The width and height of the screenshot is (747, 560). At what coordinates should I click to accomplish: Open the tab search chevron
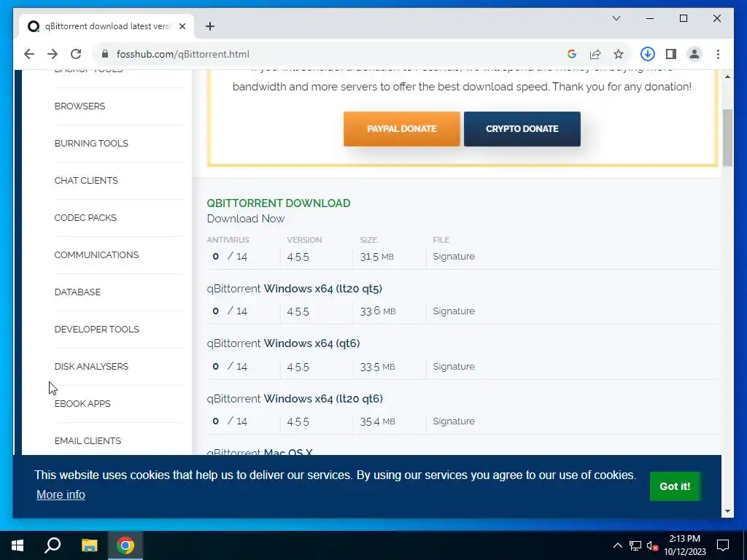(616, 18)
